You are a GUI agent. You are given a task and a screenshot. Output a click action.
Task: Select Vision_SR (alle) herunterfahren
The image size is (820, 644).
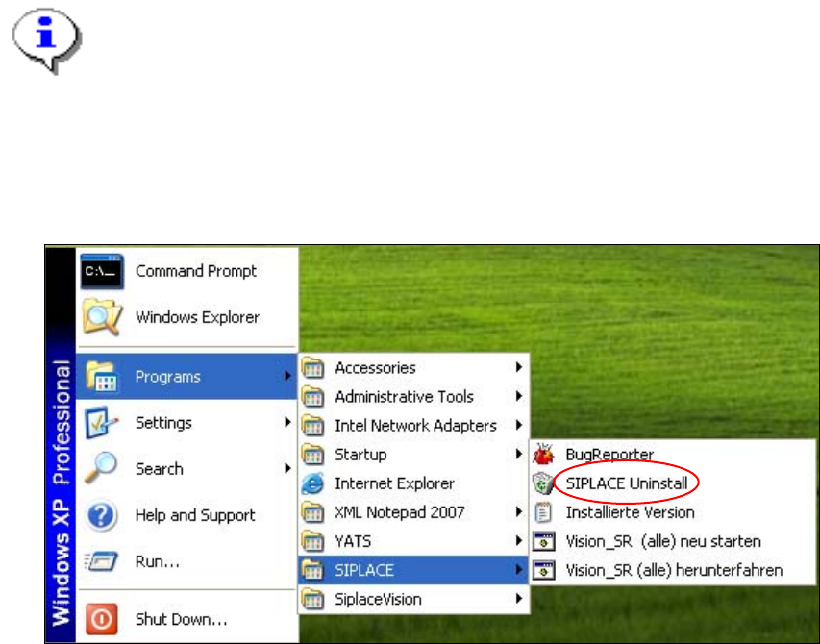(673, 570)
